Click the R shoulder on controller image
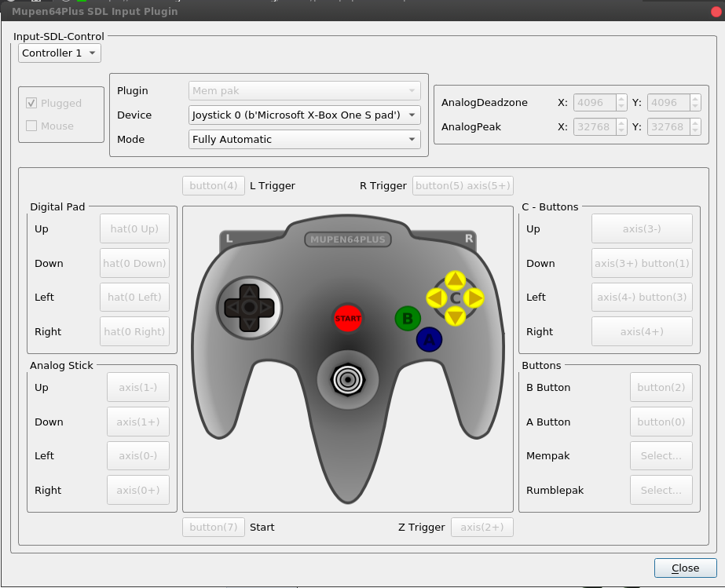This screenshot has width=725, height=588. pyautogui.click(x=468, y=239)
